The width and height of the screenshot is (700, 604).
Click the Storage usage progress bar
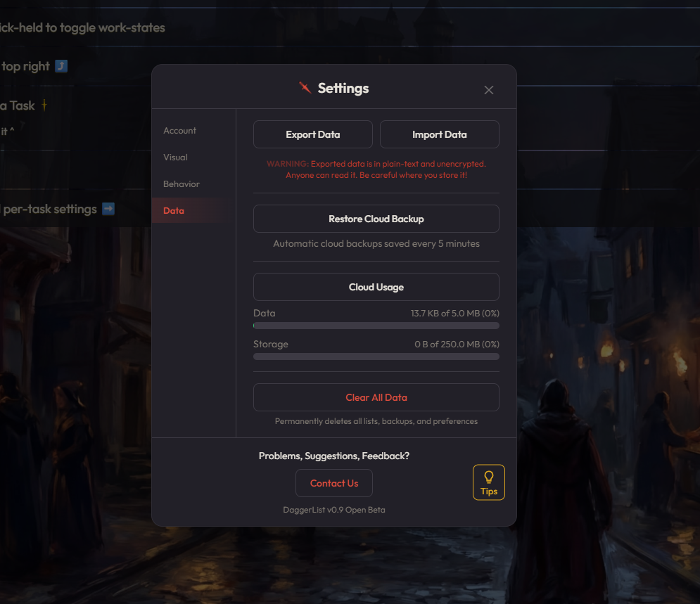(x=376, y=356)
